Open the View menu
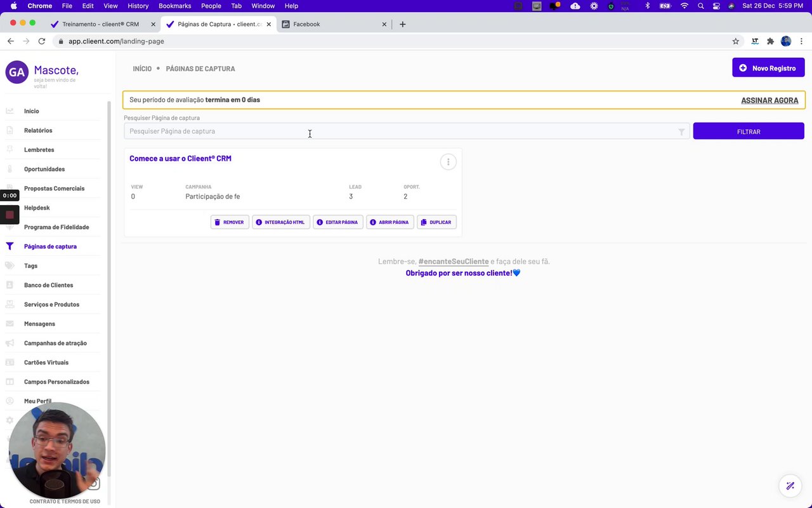Viewport: 812px width, 508px height. [x=110, y=6]
